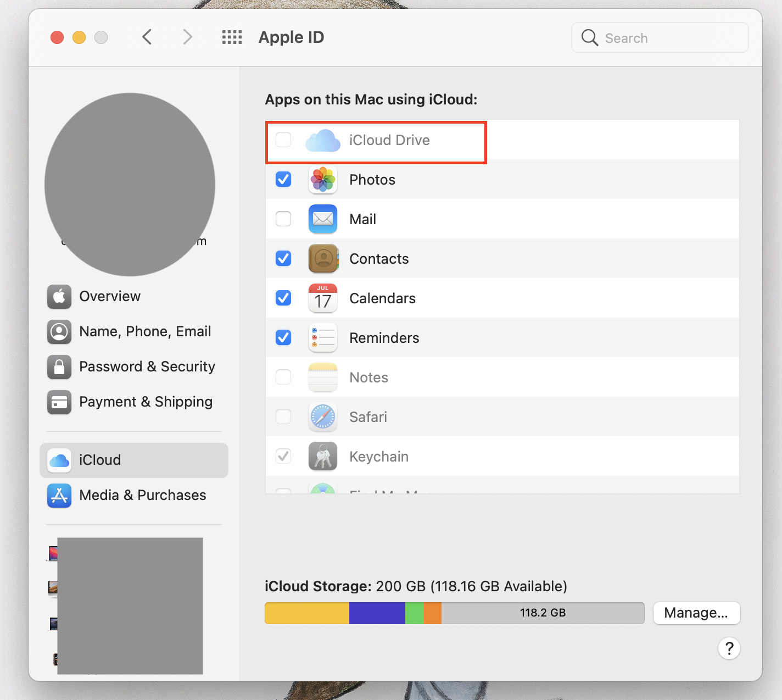Click the green segment of storage bar
Screen dimensions: 782x700
point(415,613)
